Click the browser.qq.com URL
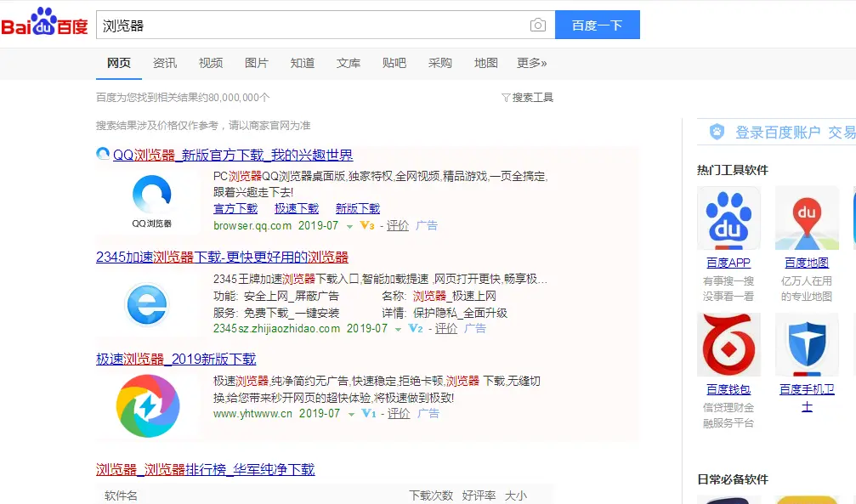 click(252, 225)
